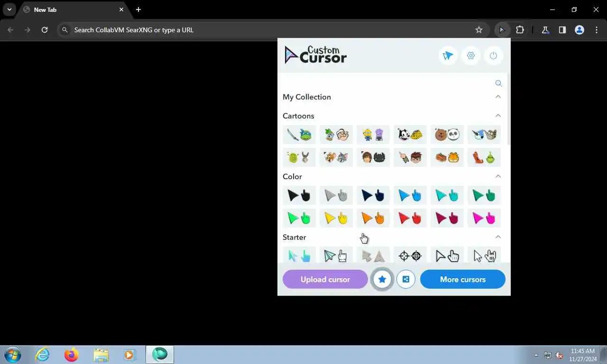Choose the light blue color cursor

[410, 195]
